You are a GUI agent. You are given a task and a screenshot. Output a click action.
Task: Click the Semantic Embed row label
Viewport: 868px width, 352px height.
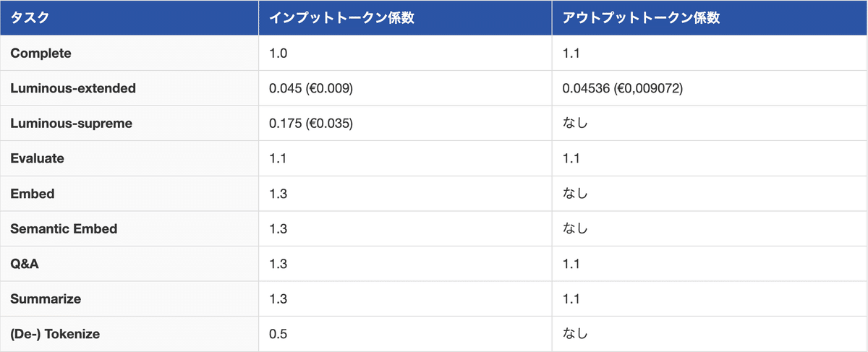(64, 229)
